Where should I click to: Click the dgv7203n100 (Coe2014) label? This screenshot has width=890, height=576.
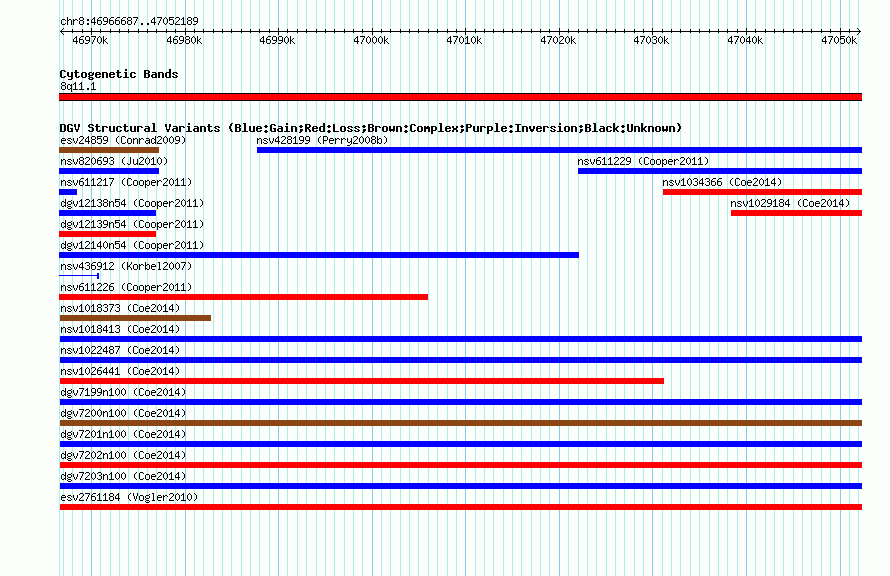123,476
